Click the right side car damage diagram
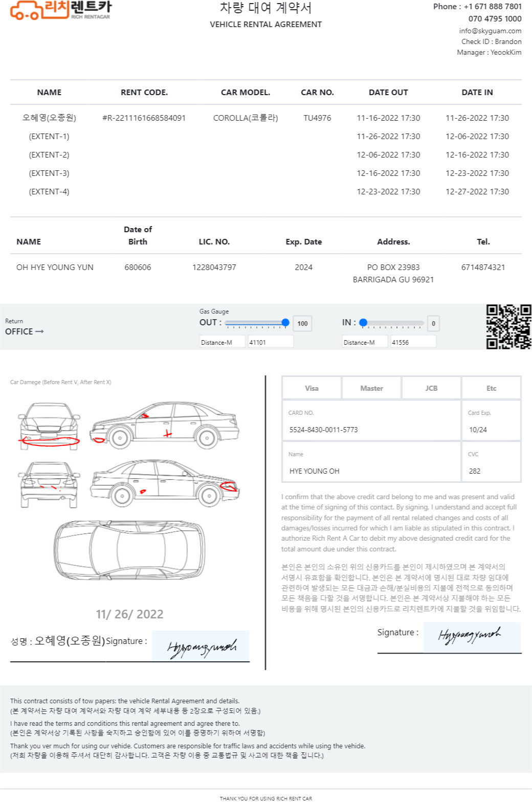 point(165,482)
